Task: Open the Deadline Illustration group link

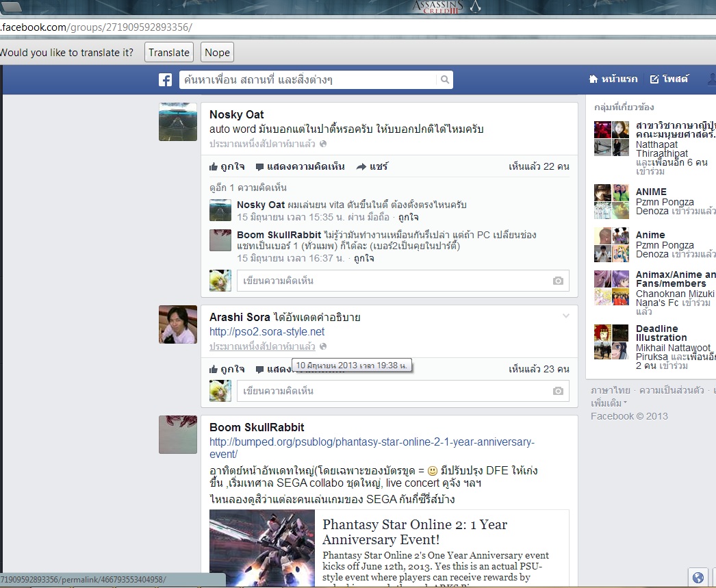Action: [661, 333]
